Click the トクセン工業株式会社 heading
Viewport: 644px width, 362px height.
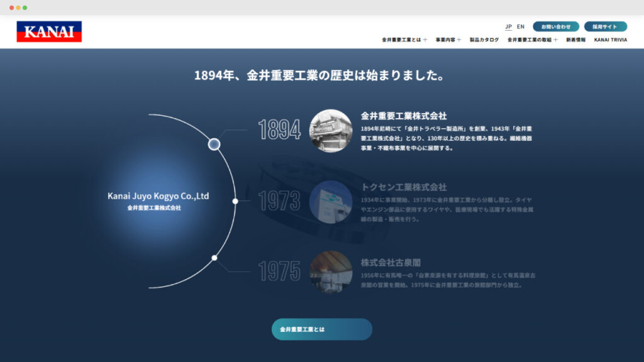404,187
